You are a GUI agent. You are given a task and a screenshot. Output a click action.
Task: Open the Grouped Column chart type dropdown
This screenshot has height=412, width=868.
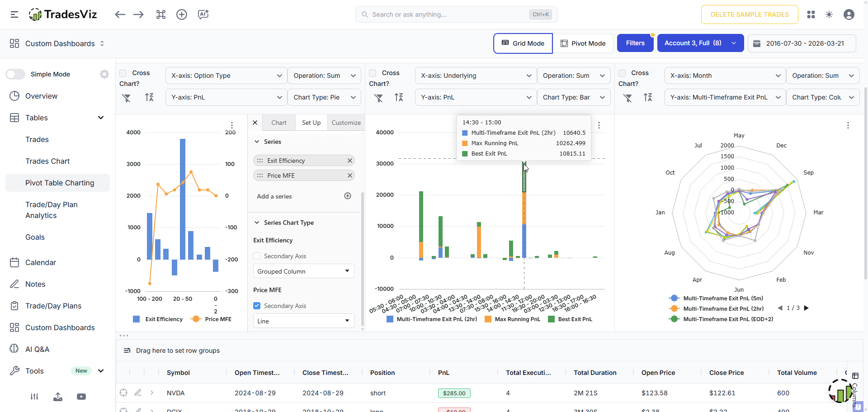(303, 271)
